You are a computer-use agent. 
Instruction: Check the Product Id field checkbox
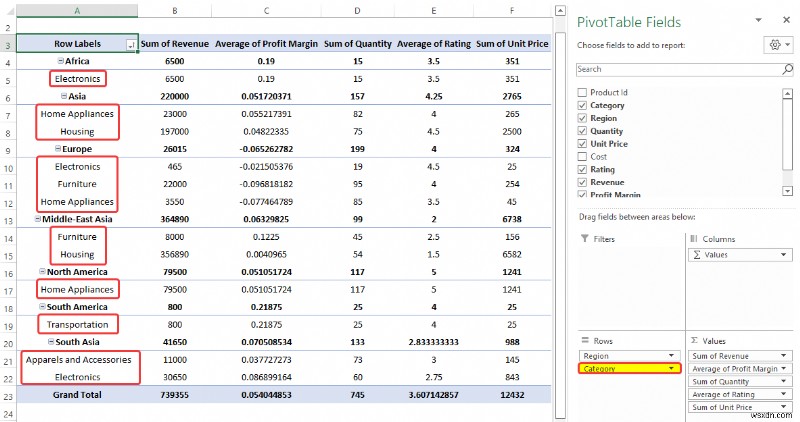click(582, 92)
